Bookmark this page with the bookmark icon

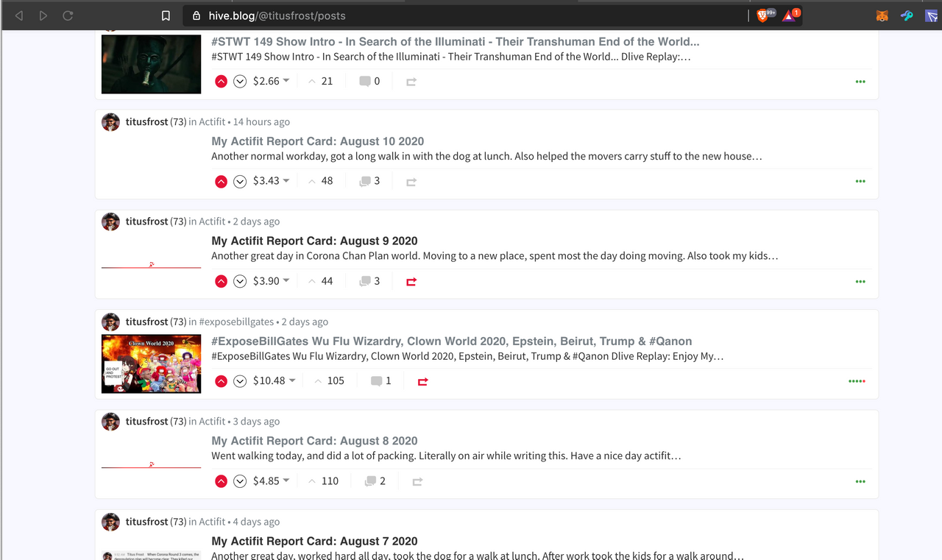(x=166, y=15)
